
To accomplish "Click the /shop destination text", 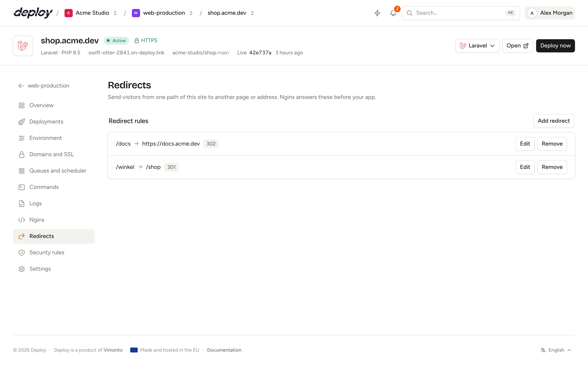I will (153, 167).
